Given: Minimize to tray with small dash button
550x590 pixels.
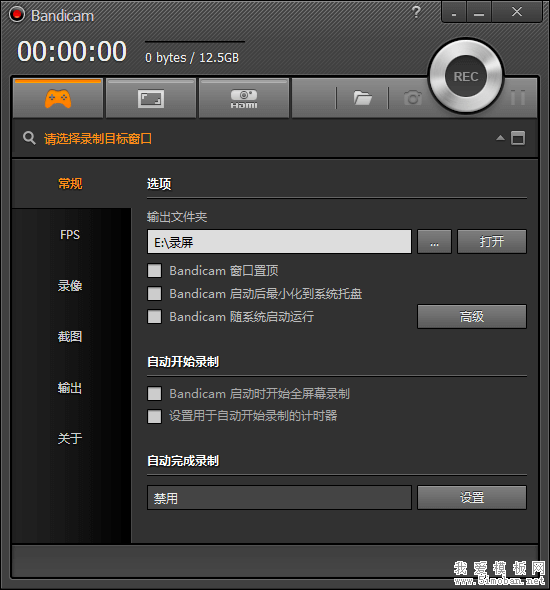Looking at the screenshot, I should 454,13.
